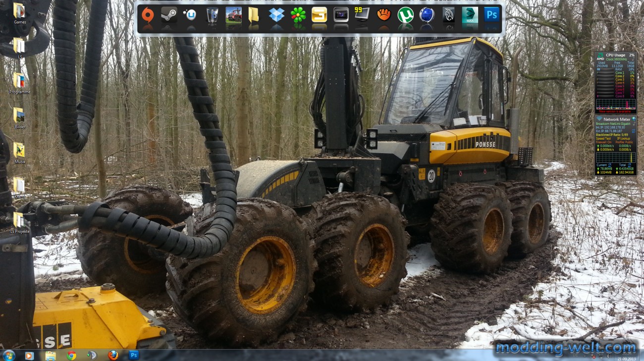Click the Network Meter traffic graph
This screenshot has height=361, width=644.
coord(616,157)
